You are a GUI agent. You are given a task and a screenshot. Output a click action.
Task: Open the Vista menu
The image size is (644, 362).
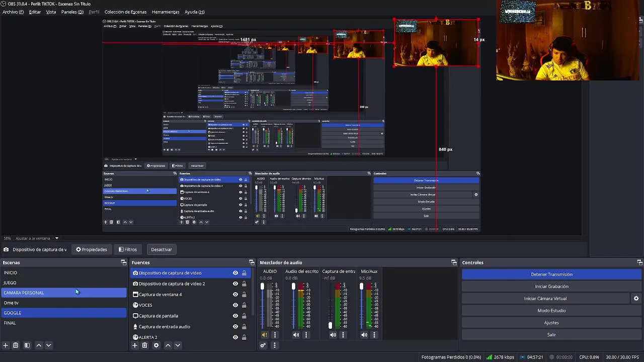tap(51, 12)
